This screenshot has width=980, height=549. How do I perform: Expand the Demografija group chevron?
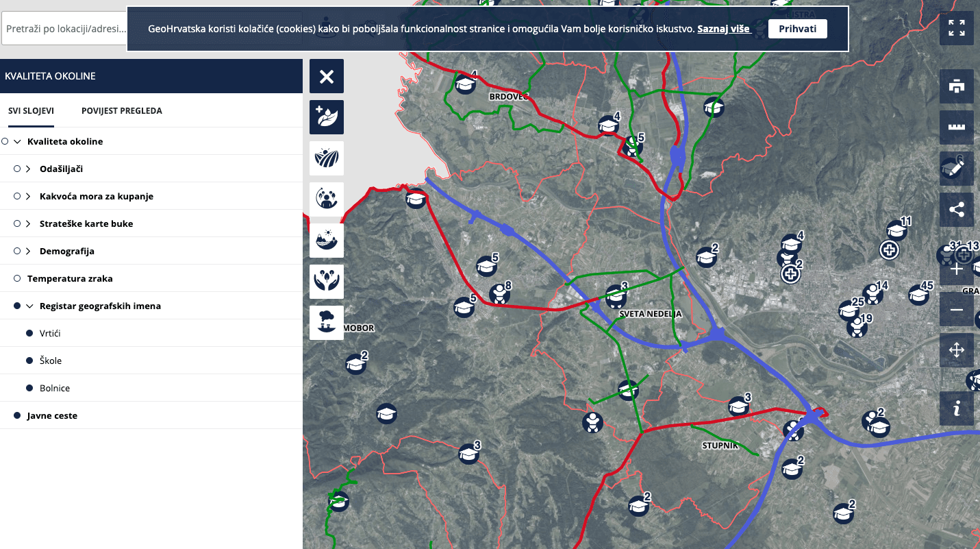tap(29, 251)
